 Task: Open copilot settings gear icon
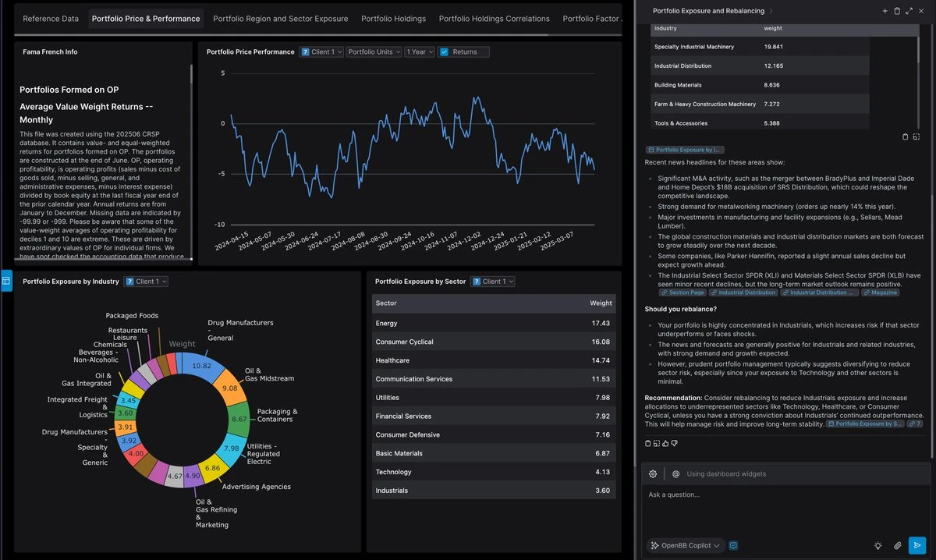(653, 473)
